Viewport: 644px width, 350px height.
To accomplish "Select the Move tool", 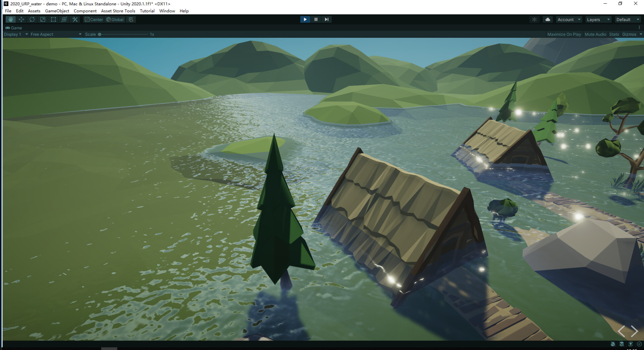I will pyautogui.click(x=21, y=19).
